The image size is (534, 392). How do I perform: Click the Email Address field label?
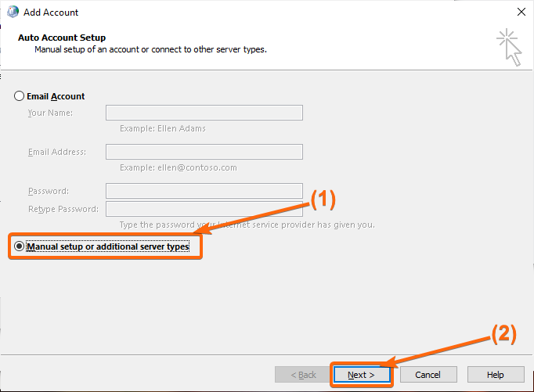click(x=57, y=152)
